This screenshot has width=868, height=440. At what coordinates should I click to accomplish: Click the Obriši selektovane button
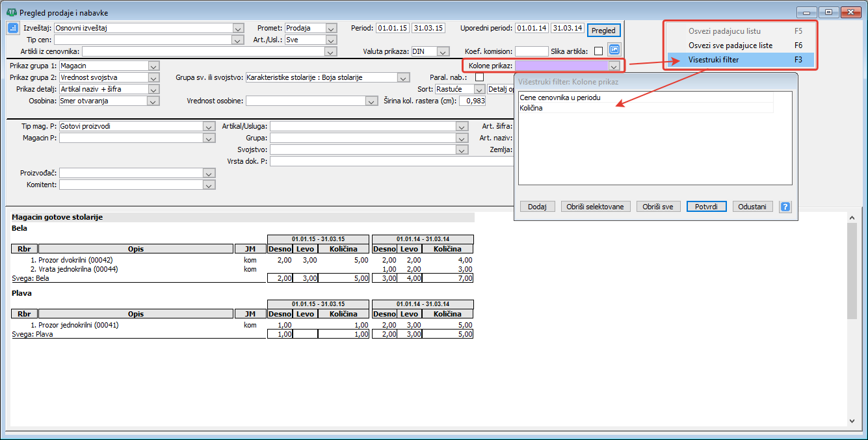click(596, 207)
